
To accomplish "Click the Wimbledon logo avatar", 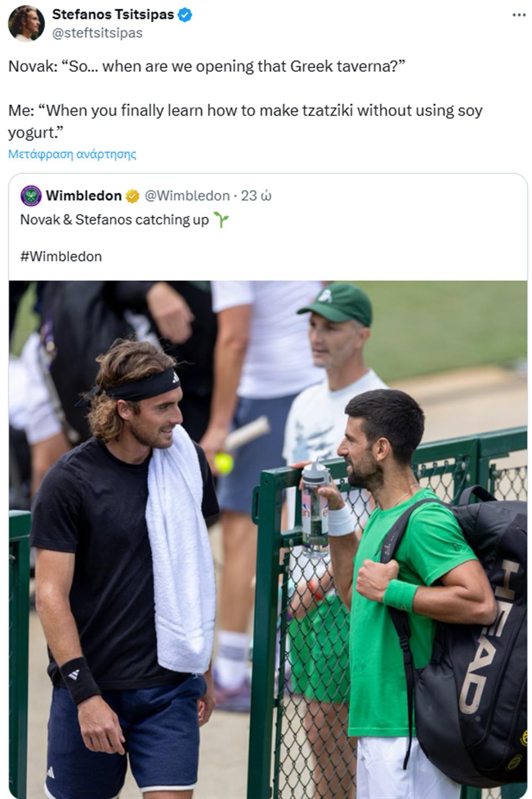I will (x=31, y=196).
